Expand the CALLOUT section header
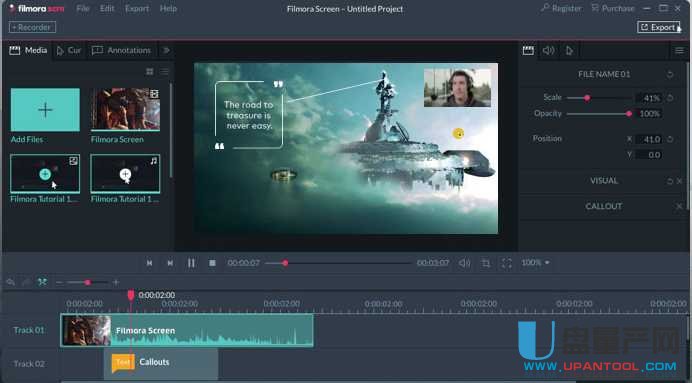This screenshot has width=692, height=383. (x=603, y=206)
